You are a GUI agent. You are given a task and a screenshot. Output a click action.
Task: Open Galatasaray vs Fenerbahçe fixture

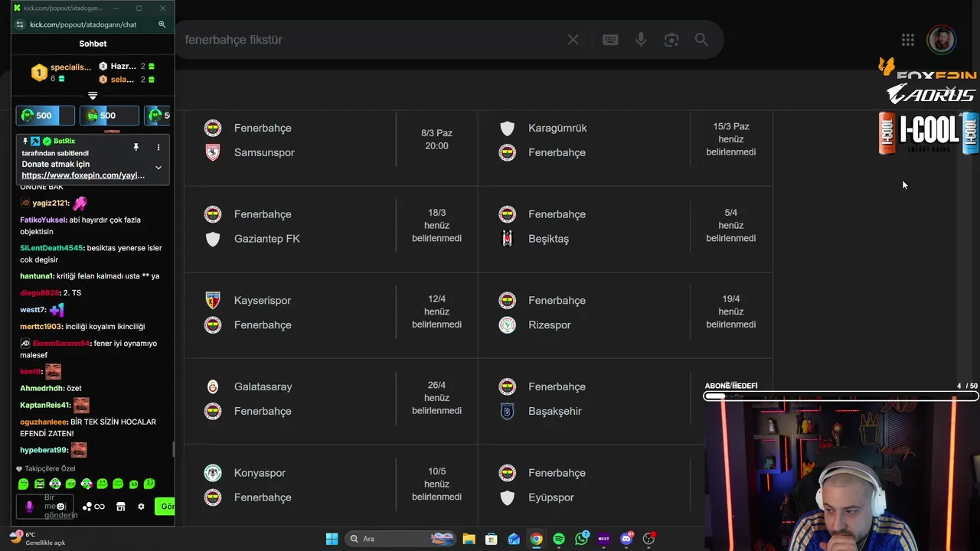[332, 399]
